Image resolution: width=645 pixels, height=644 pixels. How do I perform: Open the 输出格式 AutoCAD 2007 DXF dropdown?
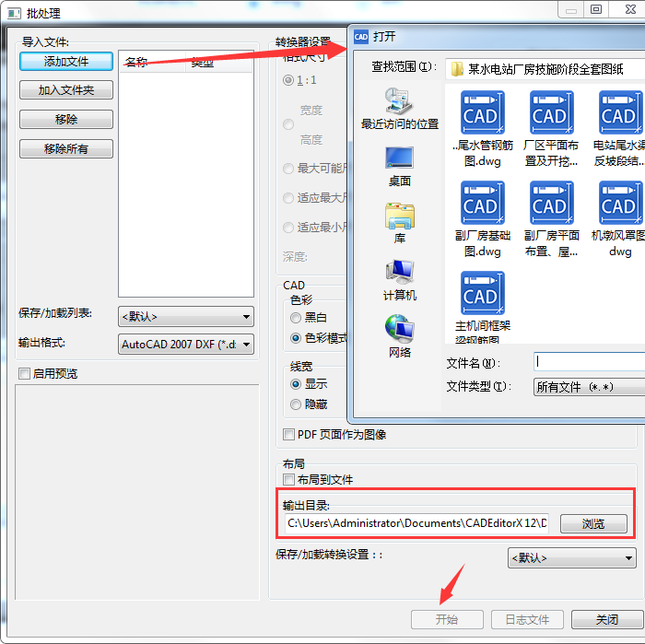point(186,345)
